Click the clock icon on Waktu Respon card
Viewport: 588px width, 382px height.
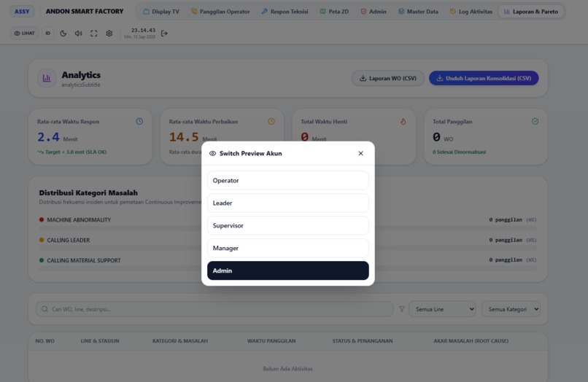click(139, 122)
